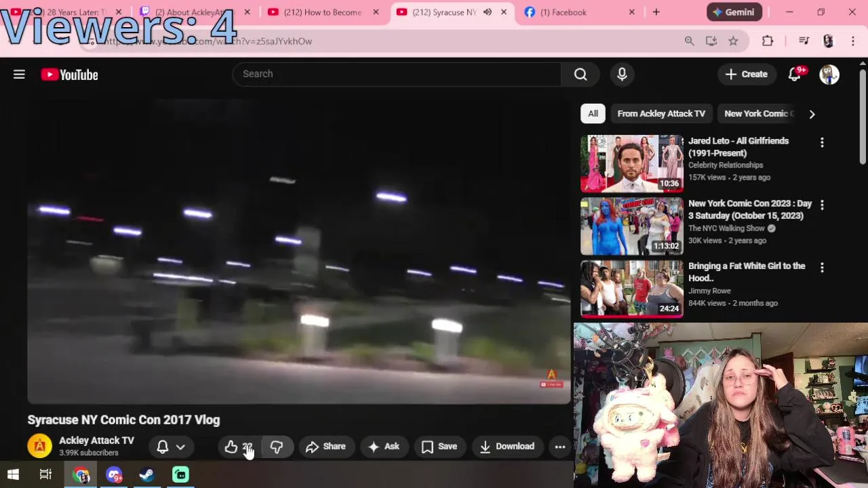Open Ackley Attack TV channel name
Viewport: 868px width, 488px height.
[96, 441]
